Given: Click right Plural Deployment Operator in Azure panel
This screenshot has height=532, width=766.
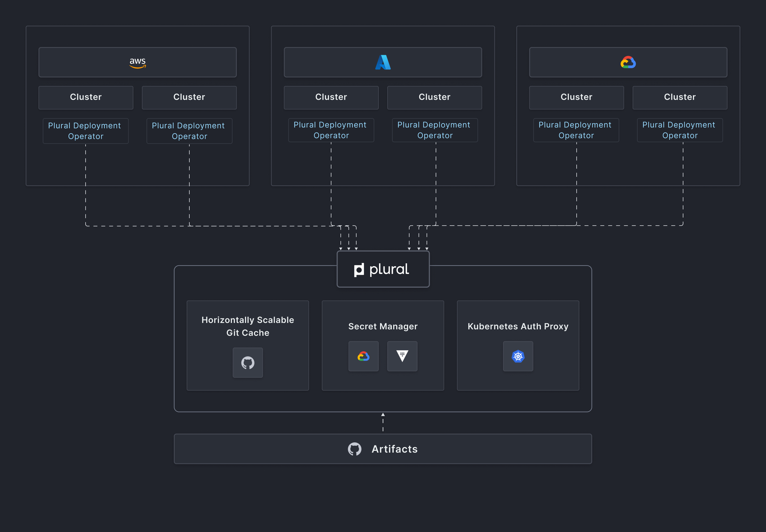Looking at the screenshot, I should coord(435,130).
